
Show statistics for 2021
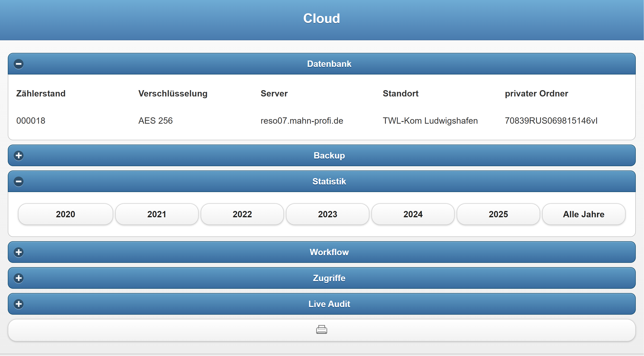[x=157, y=214]
